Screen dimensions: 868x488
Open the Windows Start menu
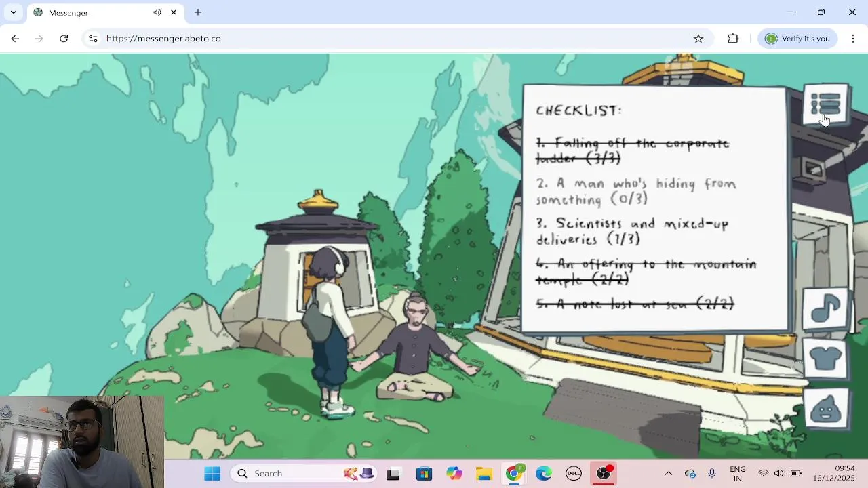[x=212, y=473]
